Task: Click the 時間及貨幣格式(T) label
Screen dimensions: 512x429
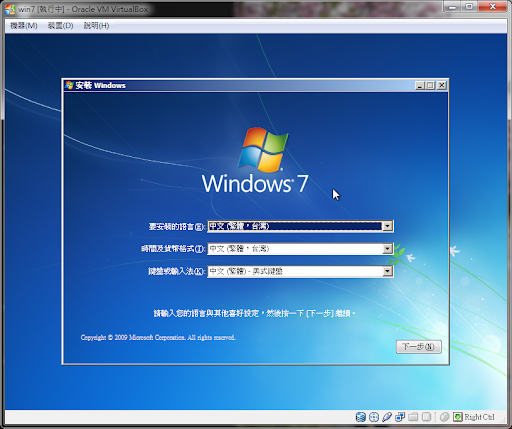Action: tap(173, 249)
